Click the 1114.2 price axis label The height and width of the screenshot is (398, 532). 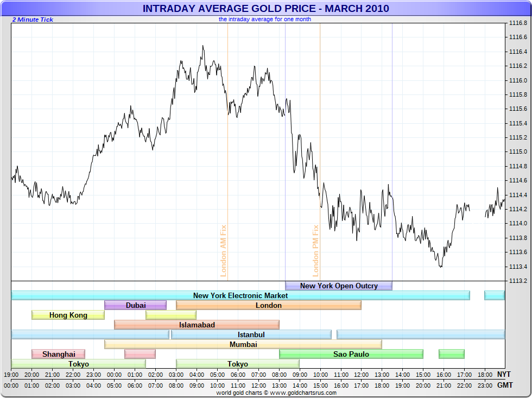coord(518,209)
